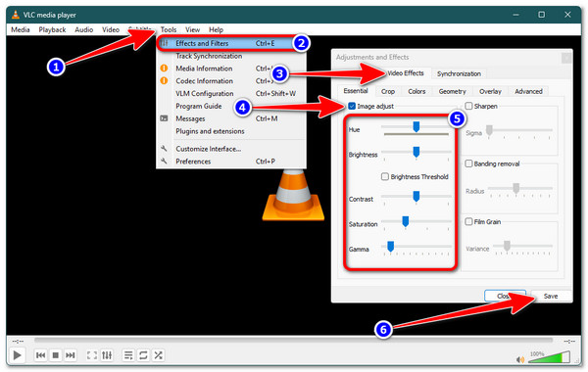Open the Tools menu

169,29
